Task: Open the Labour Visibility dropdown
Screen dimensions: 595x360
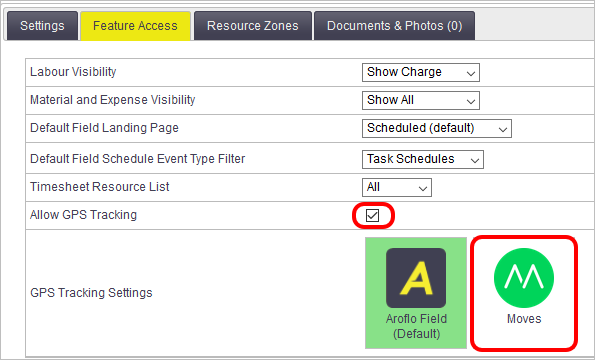Action: point(421,72)
